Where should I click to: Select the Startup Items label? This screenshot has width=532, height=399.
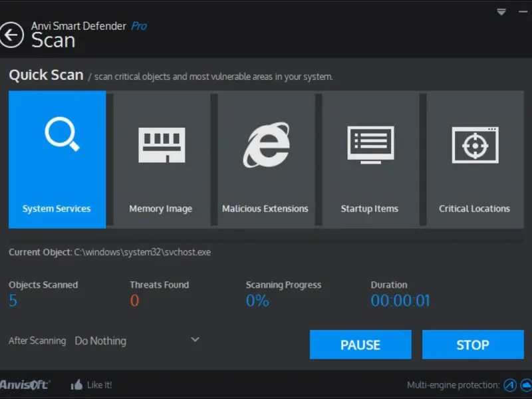pos(369,209)
